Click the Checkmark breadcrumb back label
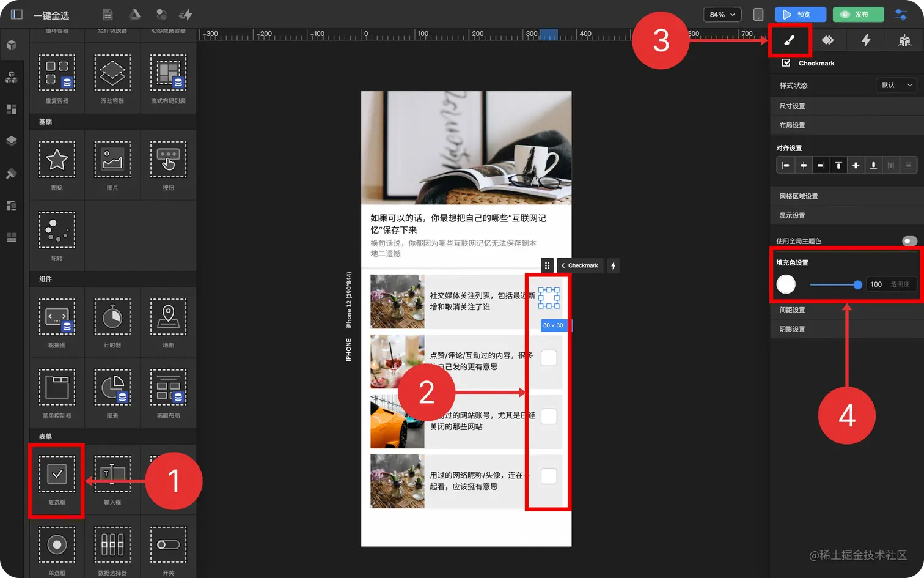924x578 pixels. coord(580,265)
